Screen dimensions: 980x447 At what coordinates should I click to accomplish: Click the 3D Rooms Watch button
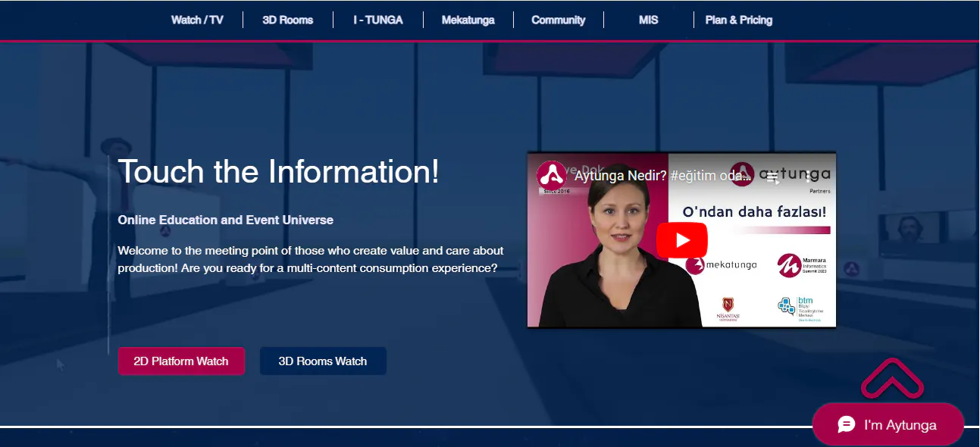pyautogui.click(x=323, y=361)
